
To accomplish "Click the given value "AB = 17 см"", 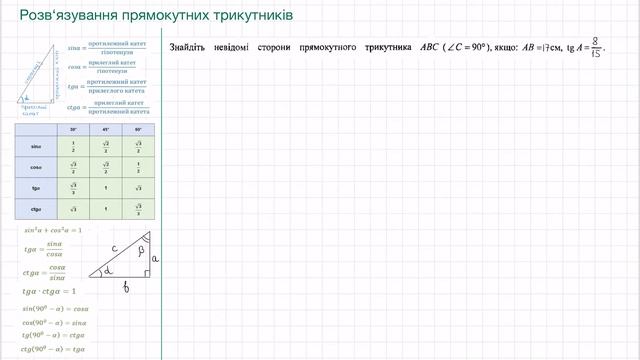I will 542,48.
